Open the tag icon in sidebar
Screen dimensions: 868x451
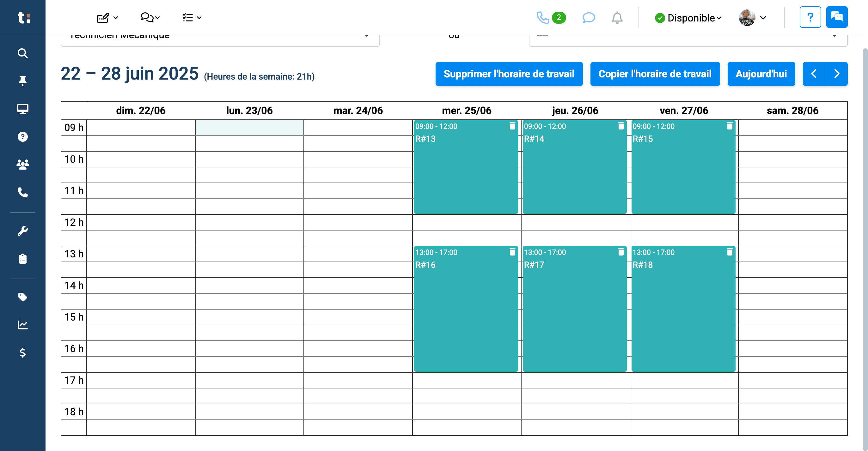point(22,297)
